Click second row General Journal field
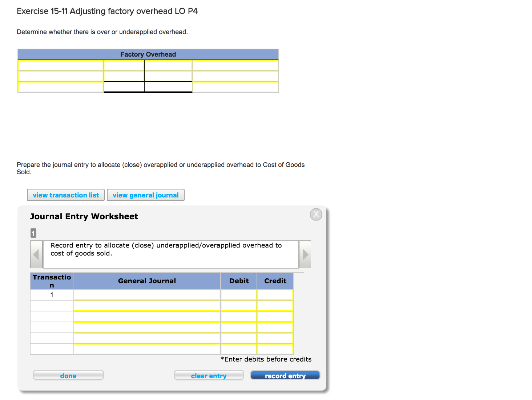This screenshot has height=400, width=532. click(x=146, y=306)
